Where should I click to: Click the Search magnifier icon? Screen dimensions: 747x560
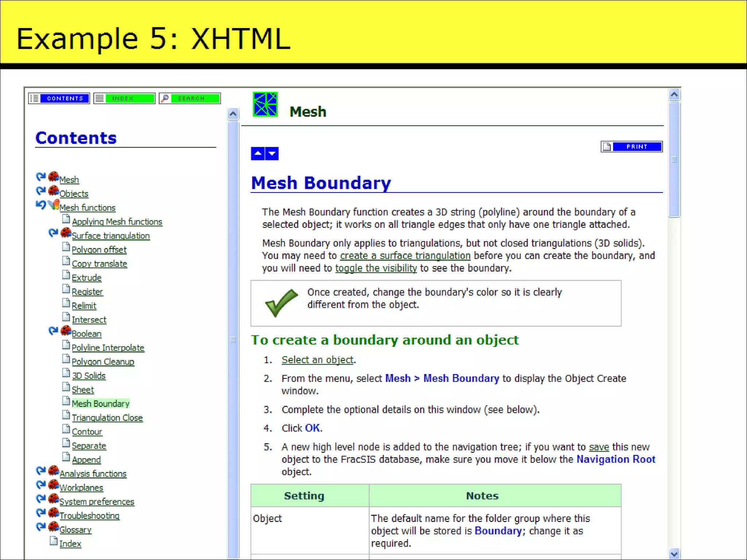[x=165, y=98]
